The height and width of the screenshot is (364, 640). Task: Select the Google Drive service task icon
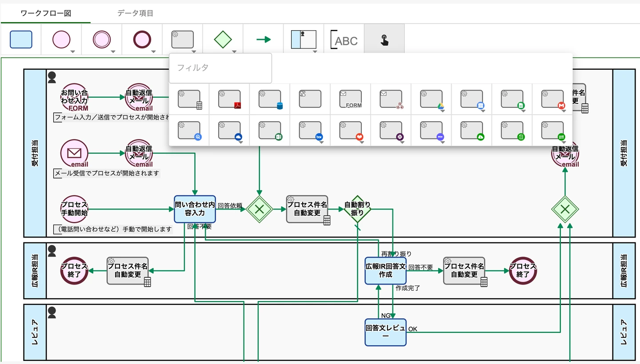[x=431, y=99]
